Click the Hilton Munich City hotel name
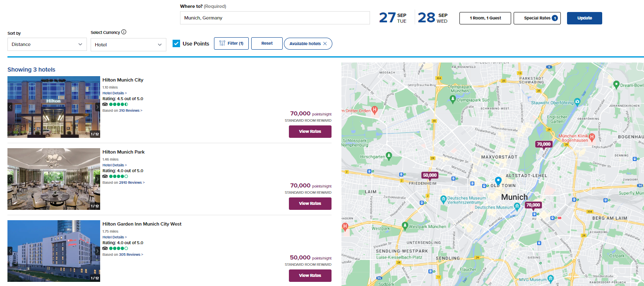The image size is (644, 286). (123, 80)
